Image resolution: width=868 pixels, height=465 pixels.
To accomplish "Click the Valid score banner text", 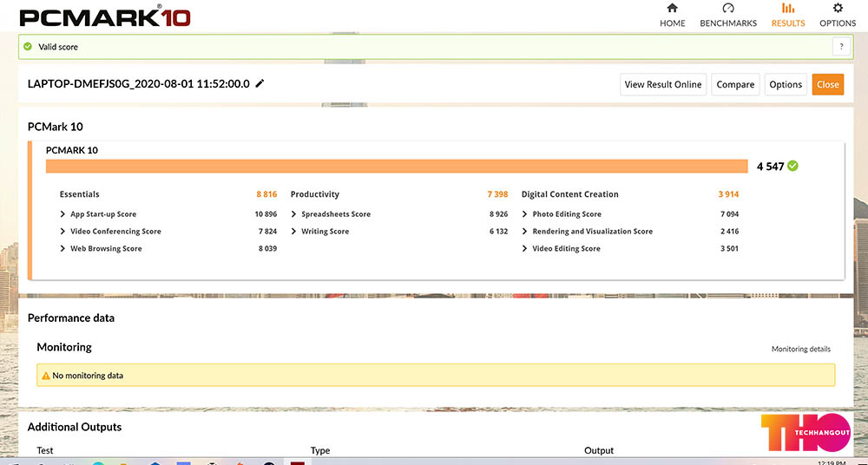I will click(58, 47).
